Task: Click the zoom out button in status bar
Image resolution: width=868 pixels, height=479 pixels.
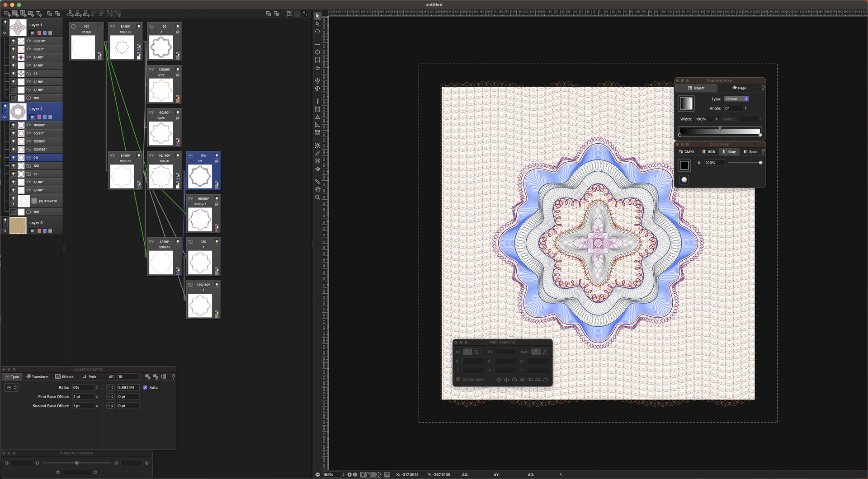Action: tap(318, 474)
